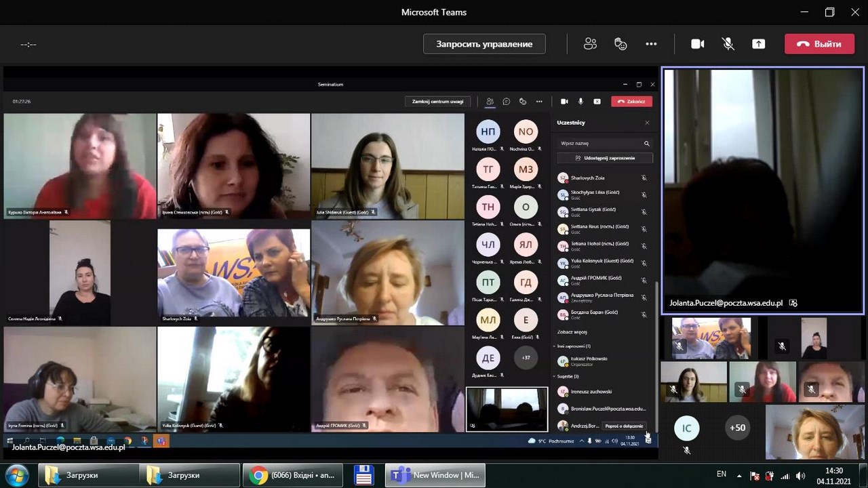The height and width of the screenshot is (488, 868).
Task: Click the system volume speaker icon
Action: point(800,476)
